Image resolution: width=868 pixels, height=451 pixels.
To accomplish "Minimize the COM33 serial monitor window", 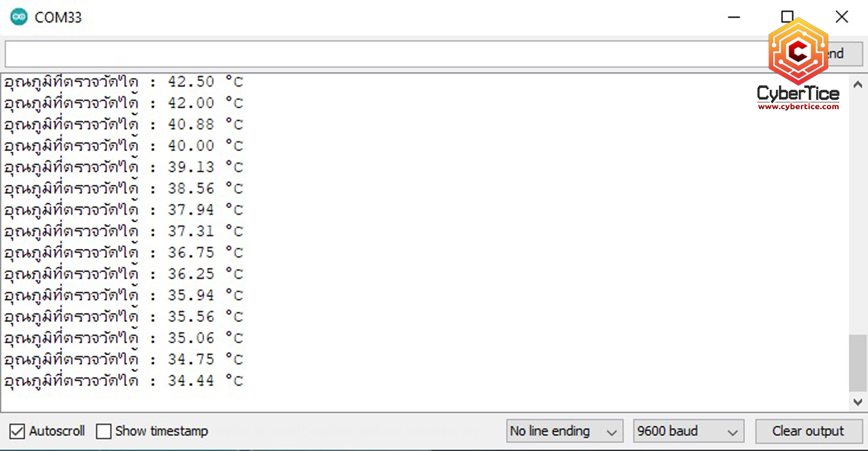I will [734, 17].
